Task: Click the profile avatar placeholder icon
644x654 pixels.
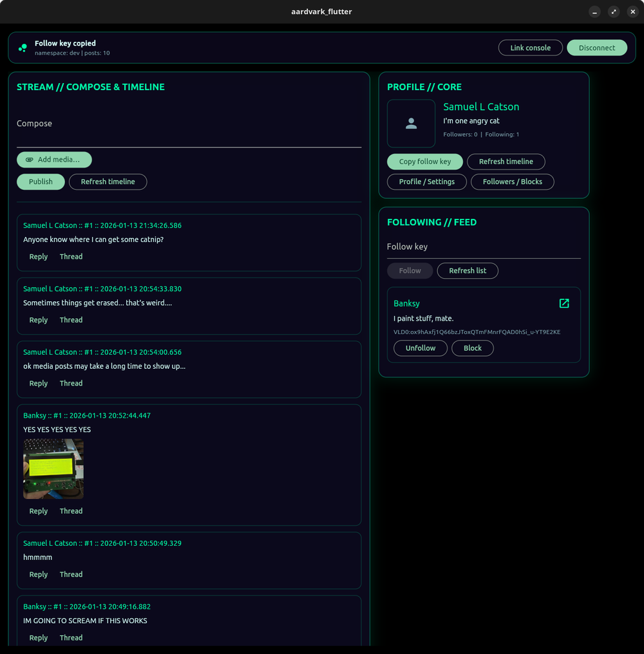Action: (x=411, y=124)
